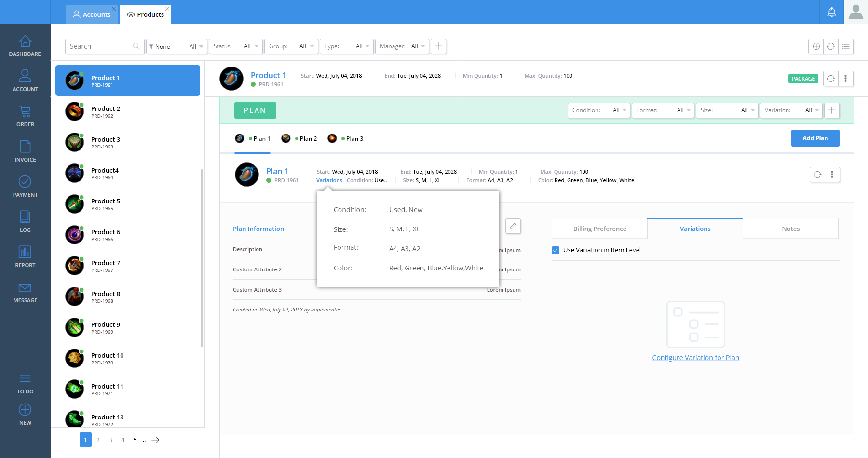Select the Plan 2 tab
Screen dimensions: 868x458
[299, 139]
